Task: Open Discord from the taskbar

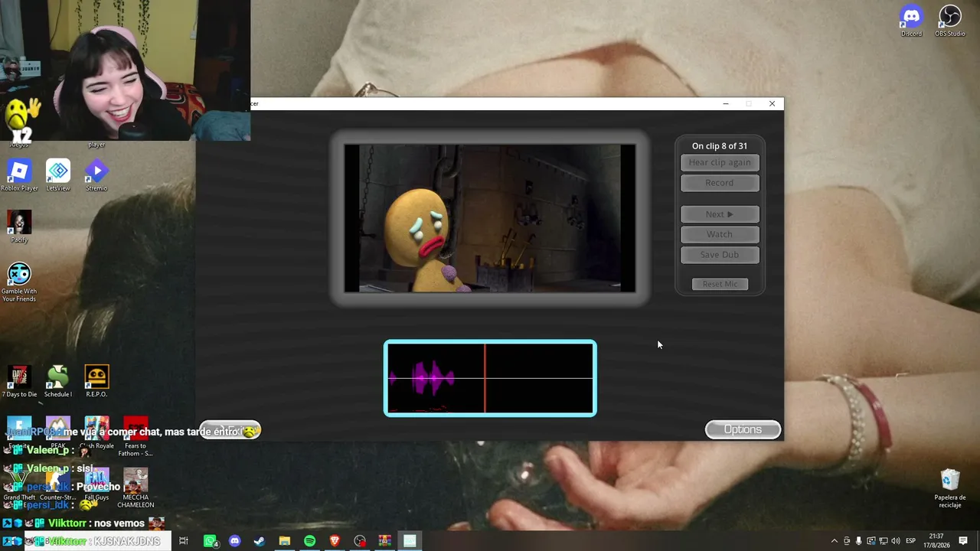Action: coord(235,541)
